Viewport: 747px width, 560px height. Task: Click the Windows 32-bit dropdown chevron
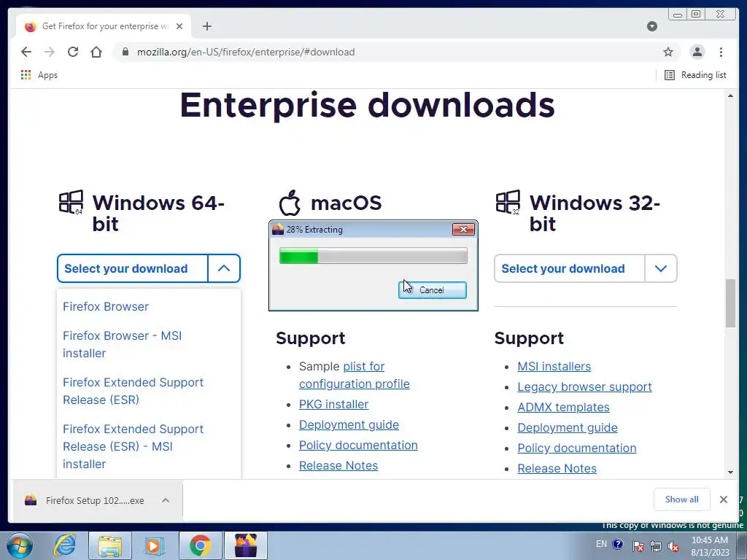(x=661, y=268)
